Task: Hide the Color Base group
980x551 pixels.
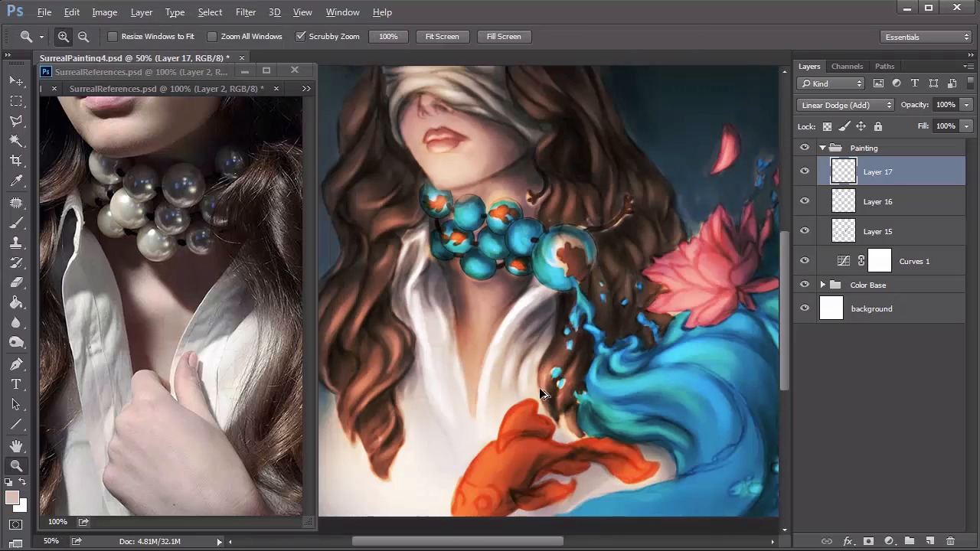Action: pos(805,285)
